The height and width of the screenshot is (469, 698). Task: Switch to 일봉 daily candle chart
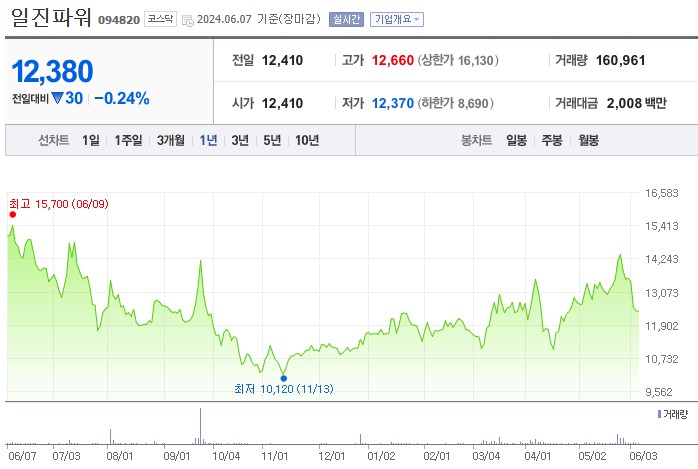click(x=516, y=140)
